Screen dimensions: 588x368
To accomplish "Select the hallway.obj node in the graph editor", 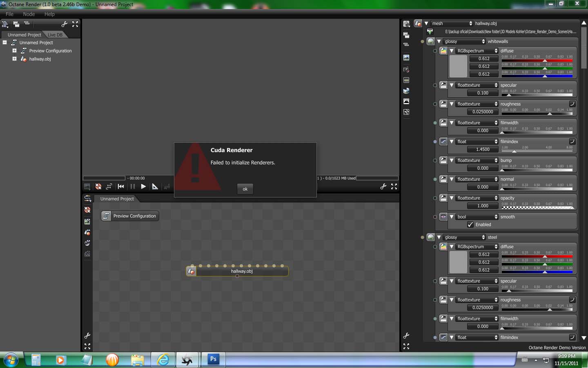I will pyautogui.click(x=237, y=271).
